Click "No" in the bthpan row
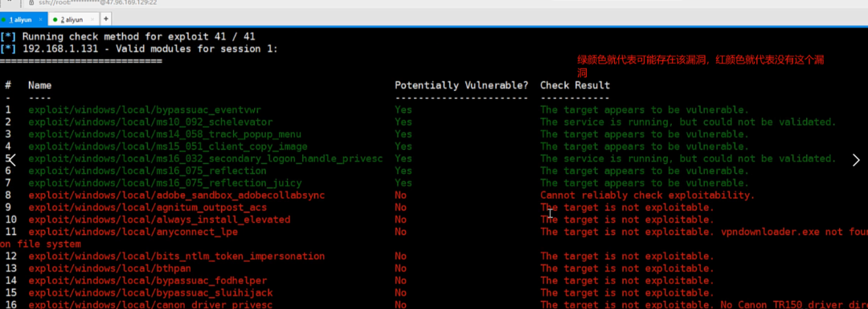The height and width of the screenshot is (309, 868). 400,268
